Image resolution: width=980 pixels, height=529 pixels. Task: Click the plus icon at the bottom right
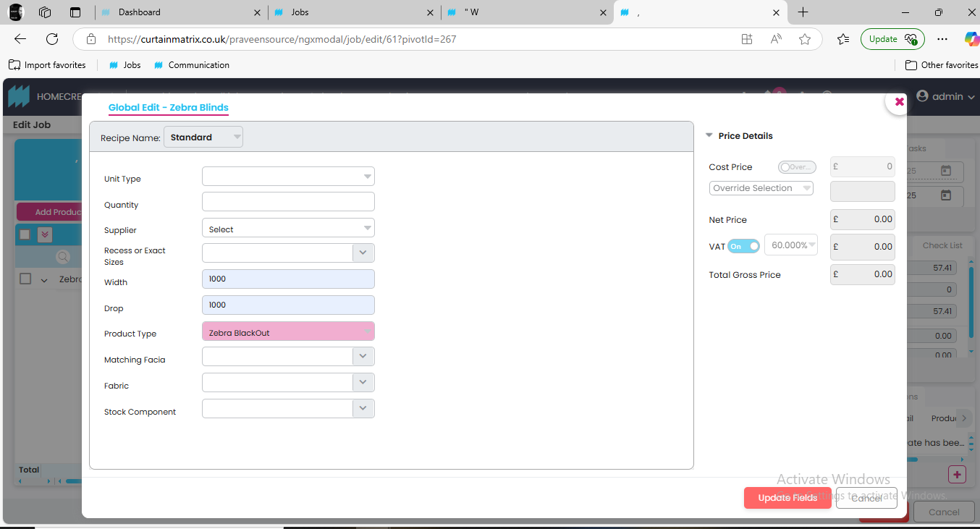click(x=957, y=475)
